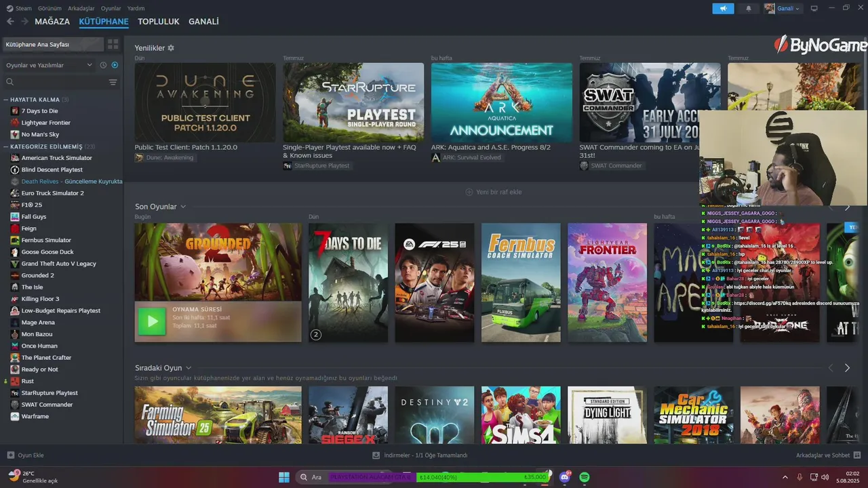Screen dimensions: 868x488
Task: Click the Goose Goose Duck icon
Action: (15, 252)
